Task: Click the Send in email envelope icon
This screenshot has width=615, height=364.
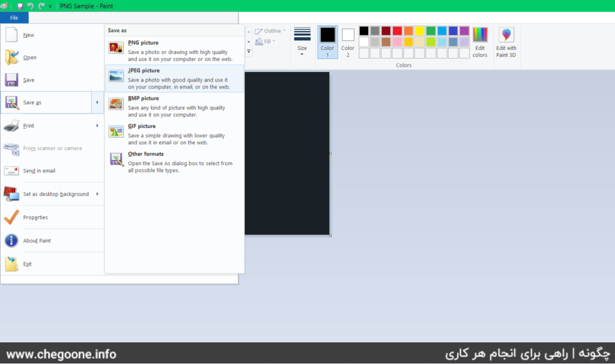Action: [11, 171]
